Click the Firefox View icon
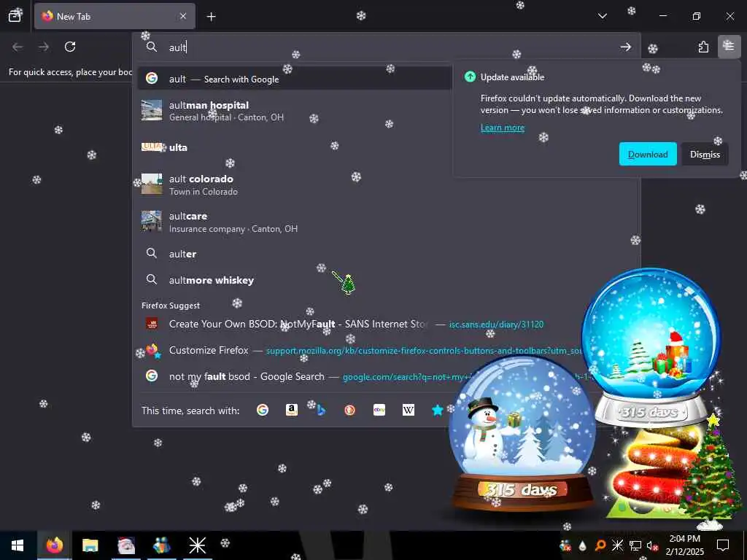Viewport: 747px width, 560px height. click(15, 16)
